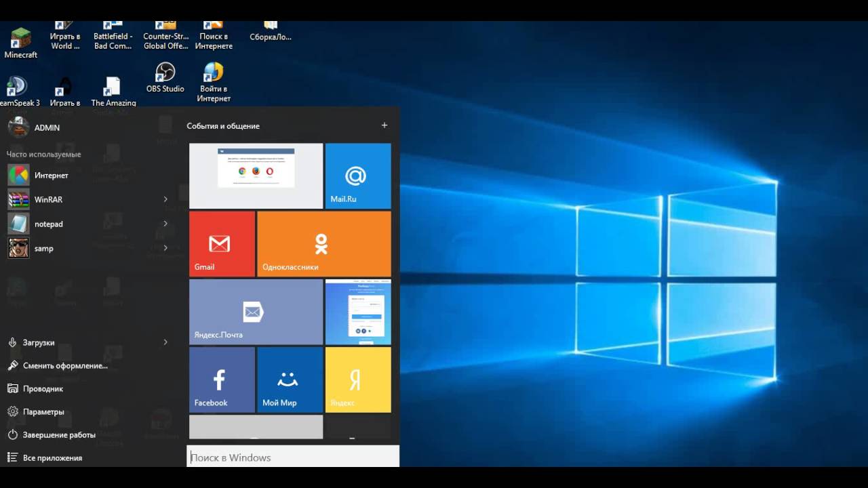This screenshot has width=868, height=488.
Task: Open 'Войти в Интернет' desktop icon
Action: click(214, 82)
